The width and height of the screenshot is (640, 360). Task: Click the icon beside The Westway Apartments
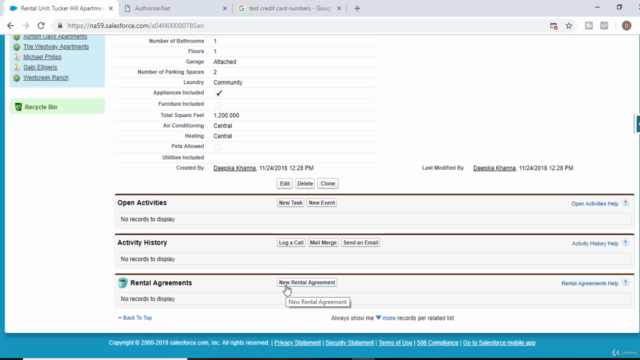(17, 47)
